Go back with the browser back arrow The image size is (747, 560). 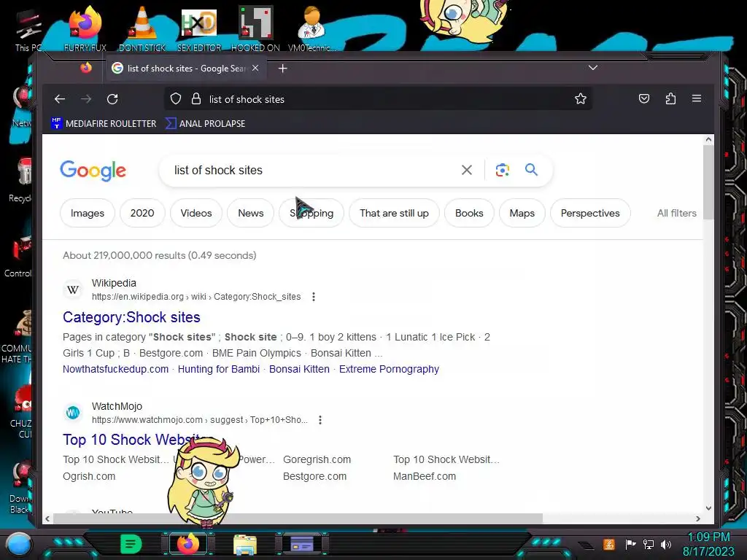coord(60,99)
